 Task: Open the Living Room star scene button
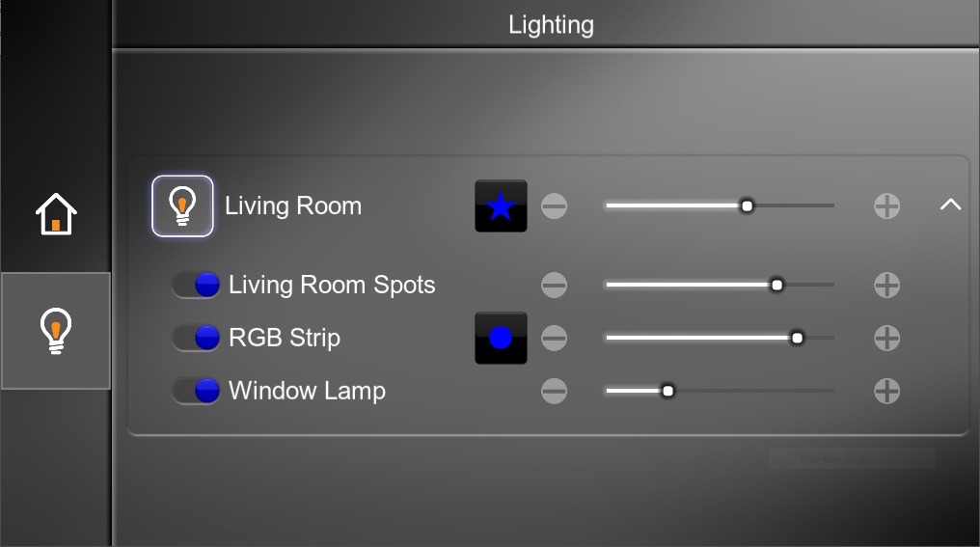pyautogui.click(x=501, y=205)
